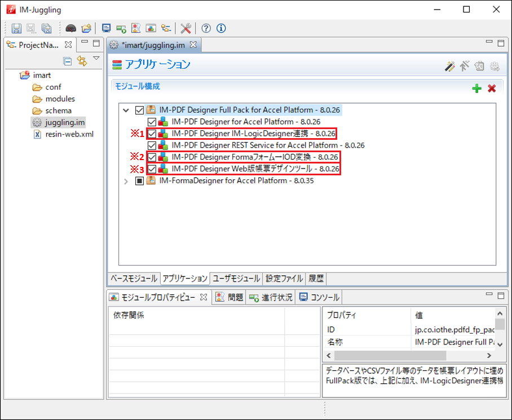Viewport: 512px width, 420px height.
Task: Switch to the アプリケーション tab
Action: [x=185, y=278]
